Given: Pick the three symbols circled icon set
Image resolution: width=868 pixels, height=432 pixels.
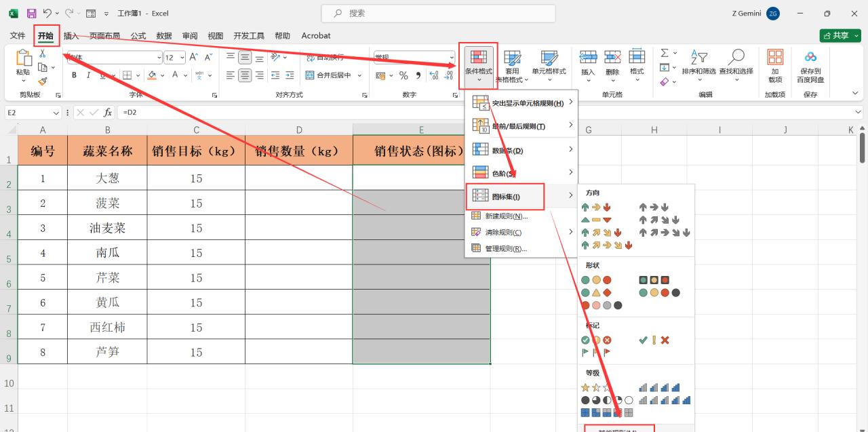Looking at the screenshot, I should coord(597,340).
